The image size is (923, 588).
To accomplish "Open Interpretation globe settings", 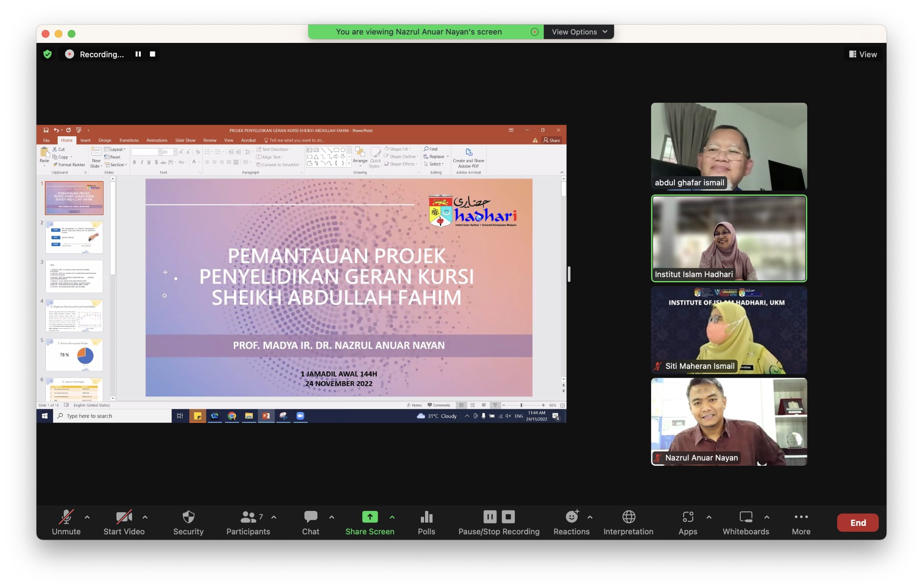I will (x=628, y=522).
